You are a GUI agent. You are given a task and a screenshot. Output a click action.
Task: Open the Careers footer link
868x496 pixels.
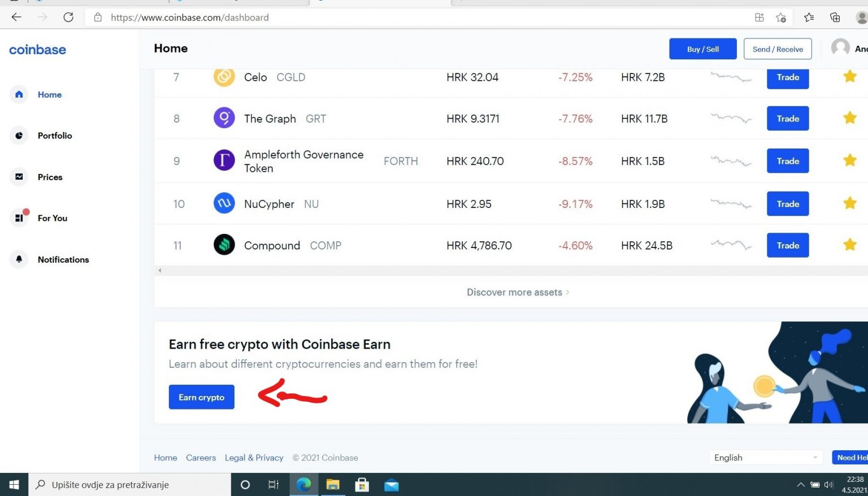pyautogui.click(x=201, y=458)
